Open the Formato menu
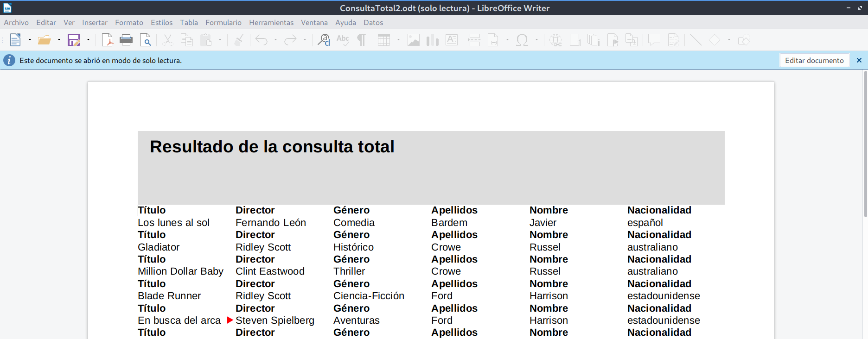 129,22
